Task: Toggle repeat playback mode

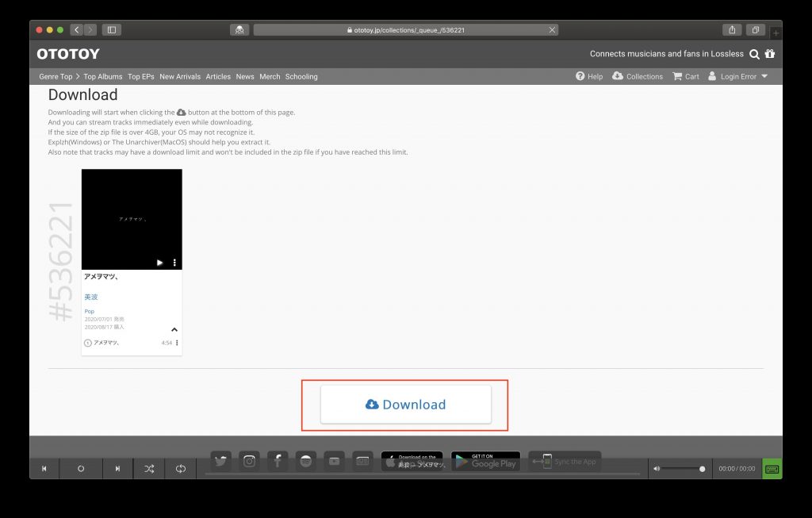Action: pos(181,468)
